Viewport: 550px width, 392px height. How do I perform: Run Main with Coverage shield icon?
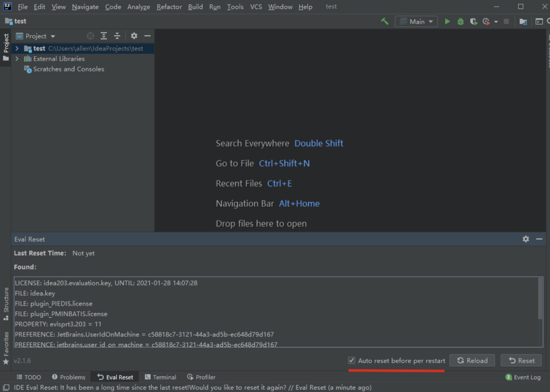pyautogui.click(x=473, y=21)
